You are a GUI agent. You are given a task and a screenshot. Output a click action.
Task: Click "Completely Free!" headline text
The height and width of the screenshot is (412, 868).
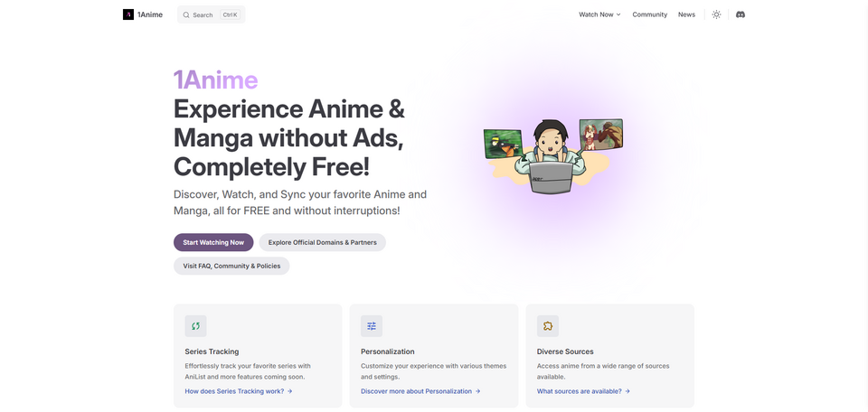(x=271, y=166)
